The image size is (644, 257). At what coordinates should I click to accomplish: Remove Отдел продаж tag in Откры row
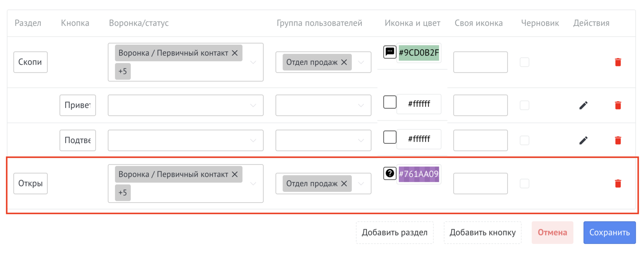(x=344, y=183)
